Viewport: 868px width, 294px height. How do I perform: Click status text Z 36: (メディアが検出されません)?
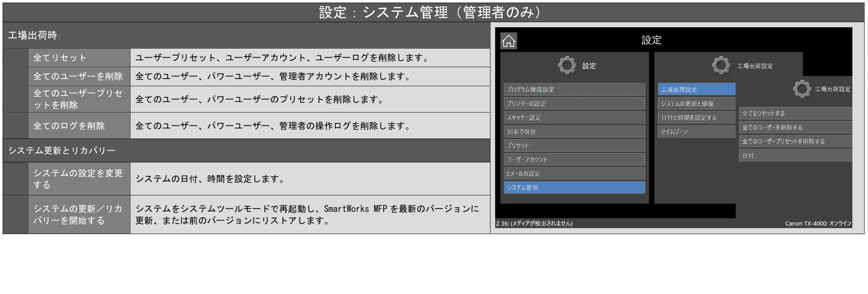click(534, 224)
